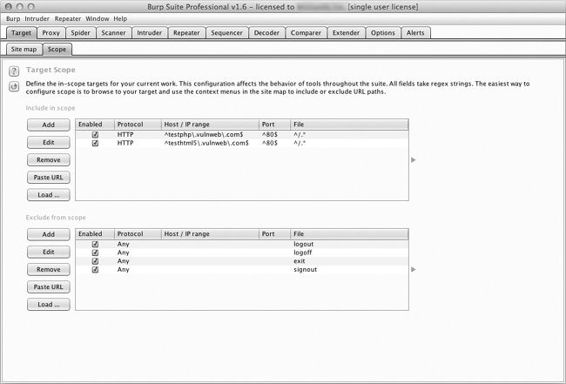Switch to the Spider tab
This screenshot has width=566, height=384.
click(80, 33)
